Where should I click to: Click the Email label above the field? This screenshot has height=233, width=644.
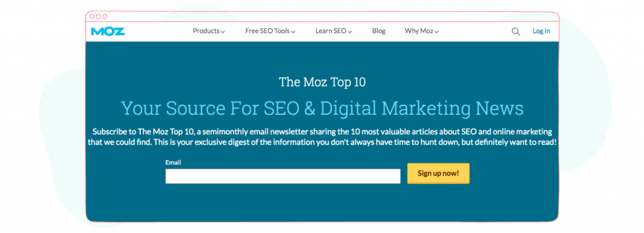coord(173,163)
